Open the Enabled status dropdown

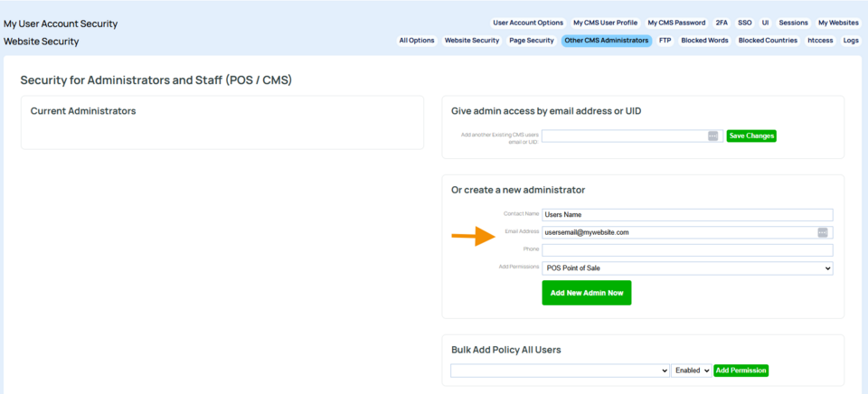pyautogui.click(x=691, y=371)
